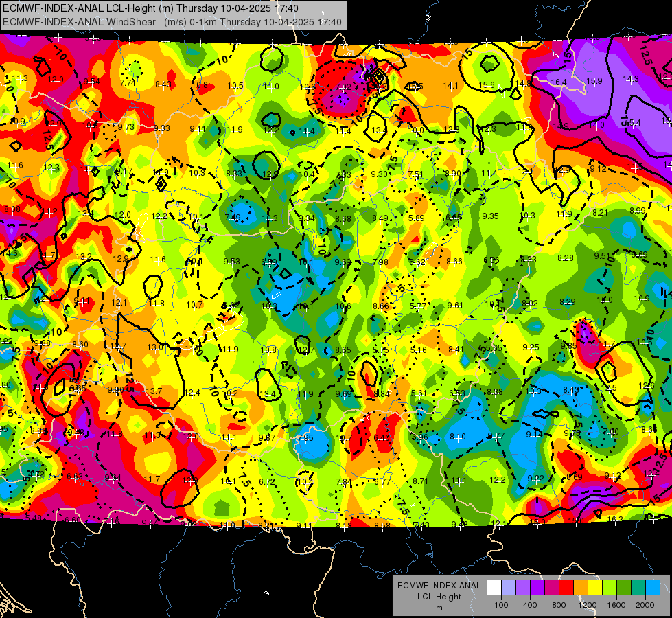Click the wind shear value 9.73
672x618 pixels.
[126, 126]
